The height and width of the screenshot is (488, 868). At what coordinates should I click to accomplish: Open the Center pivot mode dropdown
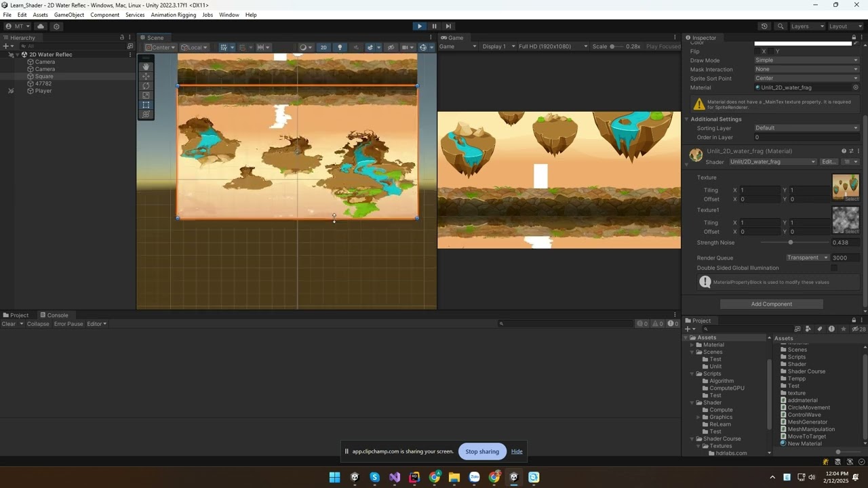(160, 47)
